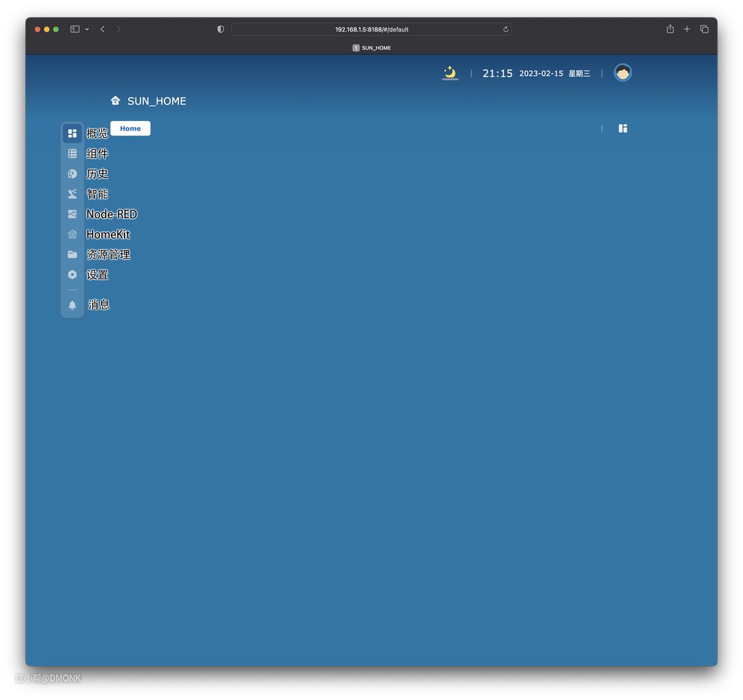The image size is (743, 700).
Task: Reload the page in Safari
Action: point(506,30)
